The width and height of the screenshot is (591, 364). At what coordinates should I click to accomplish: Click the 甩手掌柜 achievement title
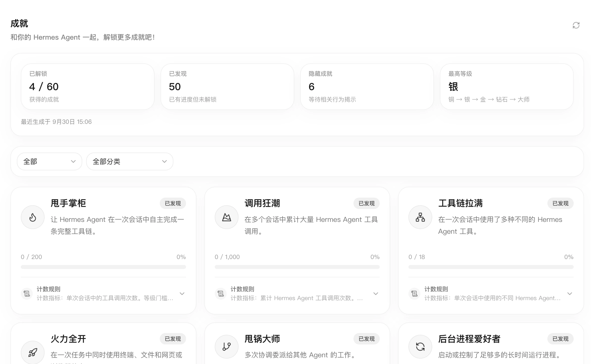pos(68,203)
